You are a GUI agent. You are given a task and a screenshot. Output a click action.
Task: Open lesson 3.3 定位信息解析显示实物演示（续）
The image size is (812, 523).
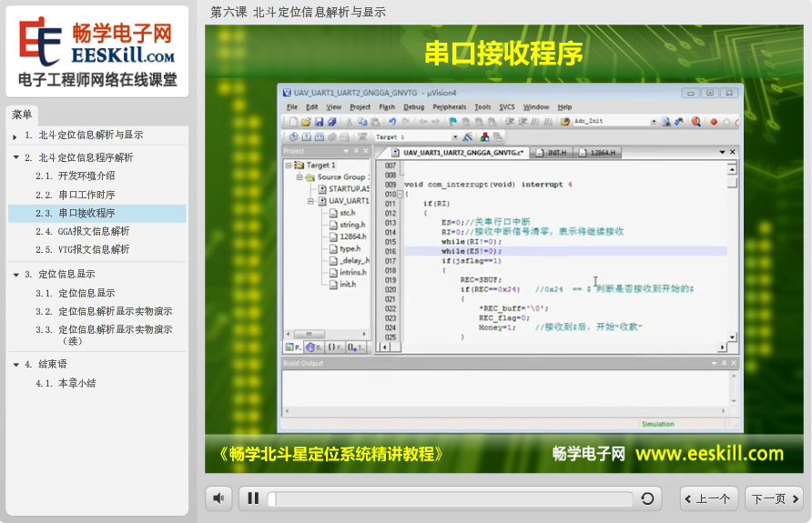[x=104, y=336]
